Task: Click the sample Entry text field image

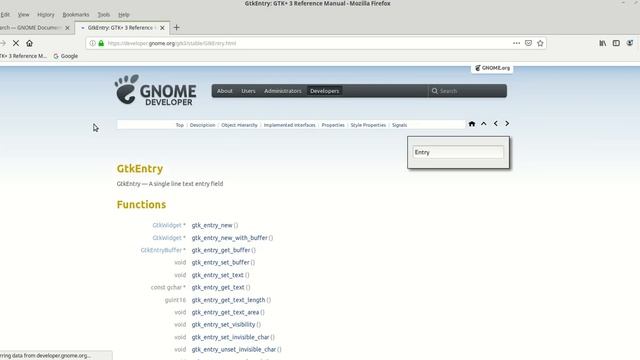Action: click(x=458, y=152)
